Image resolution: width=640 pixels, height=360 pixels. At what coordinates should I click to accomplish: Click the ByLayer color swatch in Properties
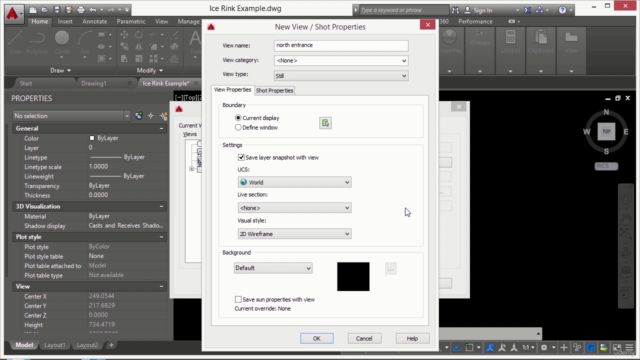(92, 138)
